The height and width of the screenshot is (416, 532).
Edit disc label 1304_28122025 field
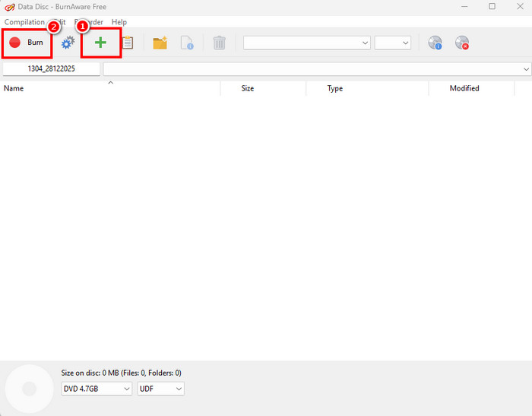(52, 69)
